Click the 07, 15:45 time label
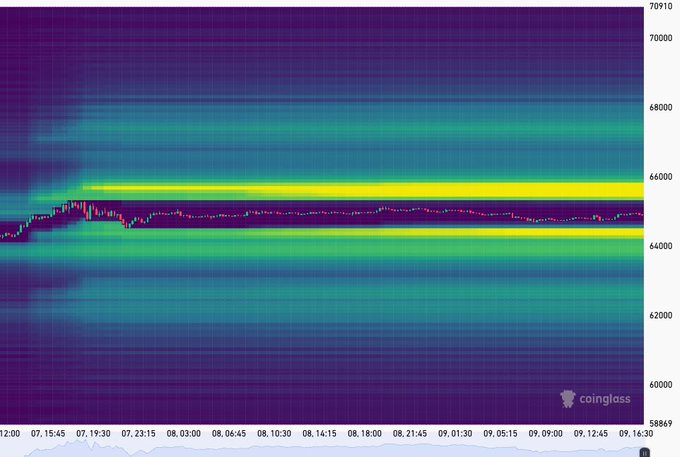This screenshot has width=680, height=457. tap(48, 433)
